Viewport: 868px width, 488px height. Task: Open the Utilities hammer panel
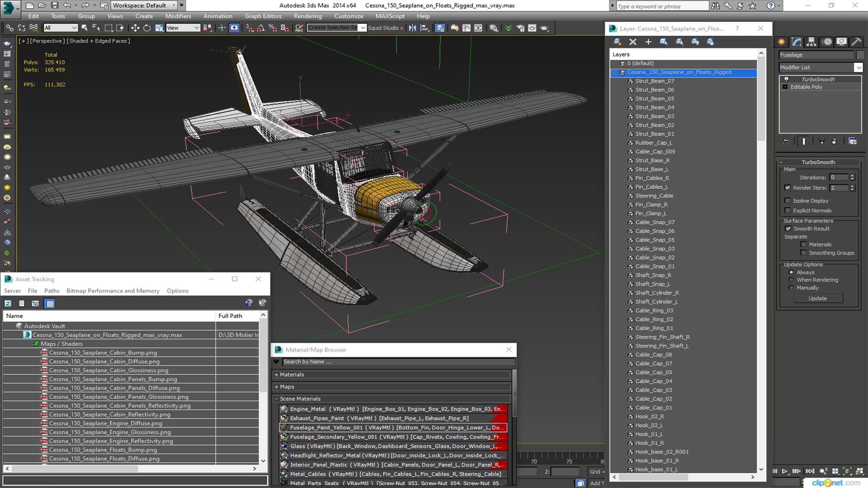[x=856, y=42]
